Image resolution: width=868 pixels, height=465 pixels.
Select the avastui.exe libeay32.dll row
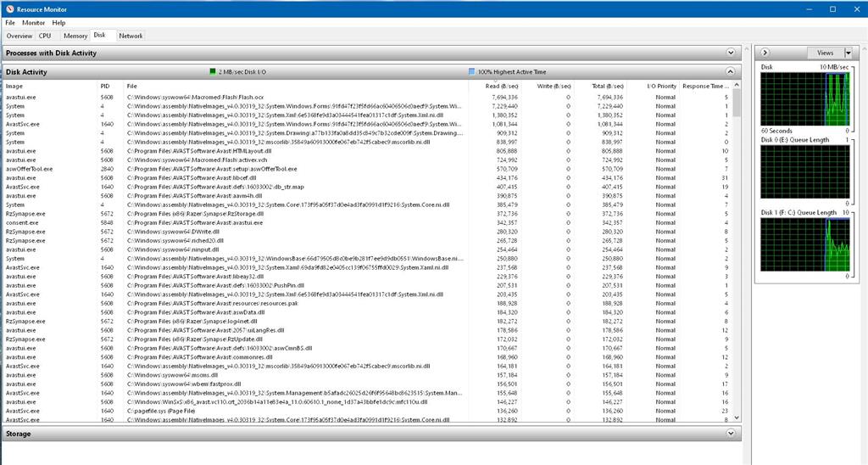point(367,276)
